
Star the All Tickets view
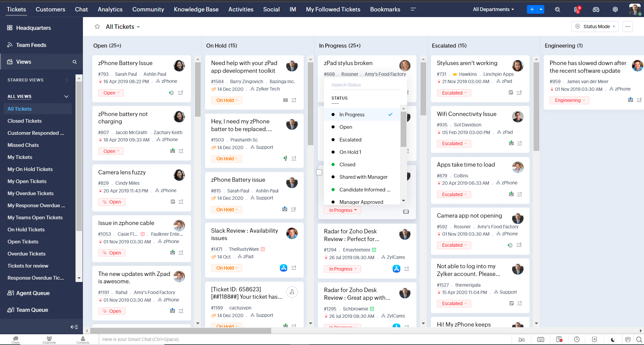(x=97, y=26)
